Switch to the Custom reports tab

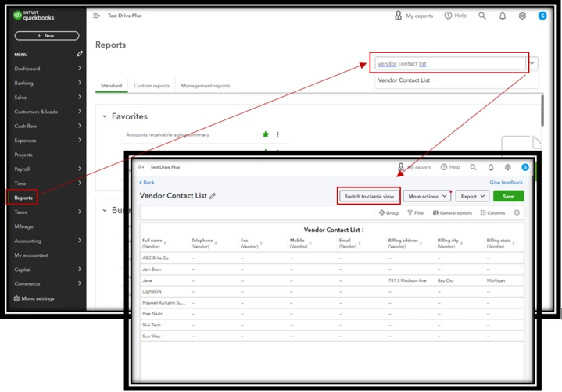(152, 86)
